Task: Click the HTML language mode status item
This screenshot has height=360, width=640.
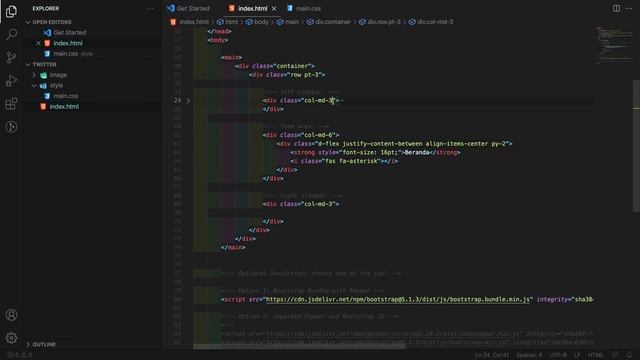Action: [x=596, y=355]
